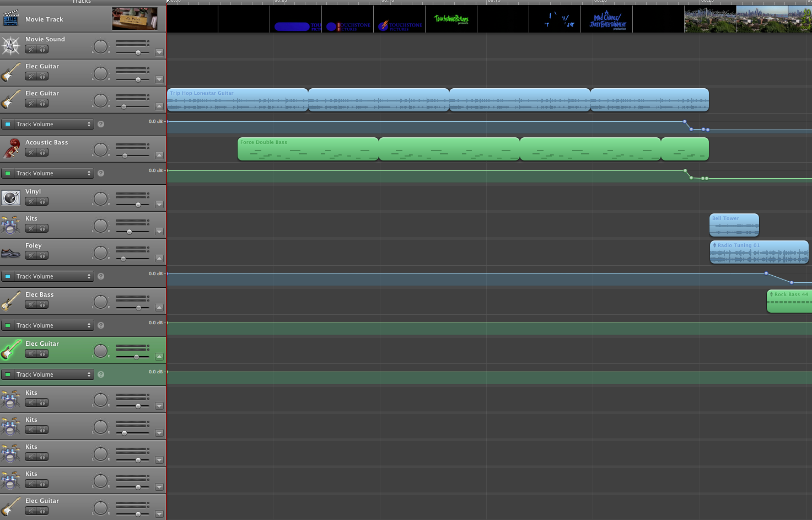Expand the Movie Sound automation lane with its triangle
The image size is (812, 520).
coord(159,52)
